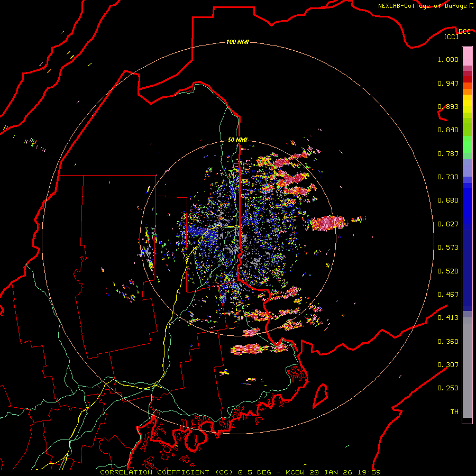
Task: Click the 1.000 scale value
Action: (448, 59)
